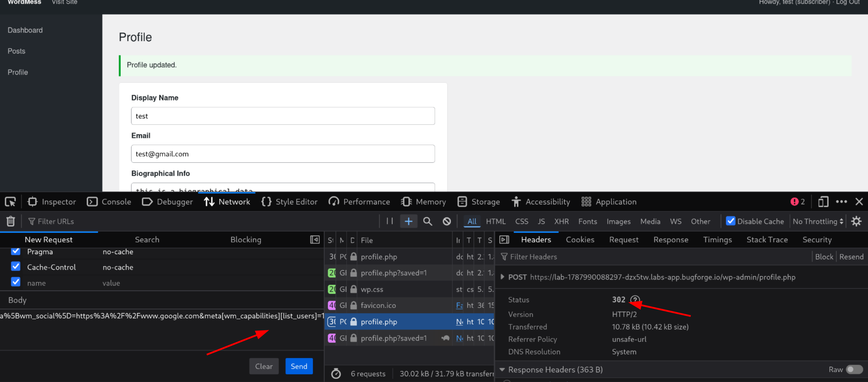868x382 pixels.
Task: Log out of WordMess
Action: (847, 2)
